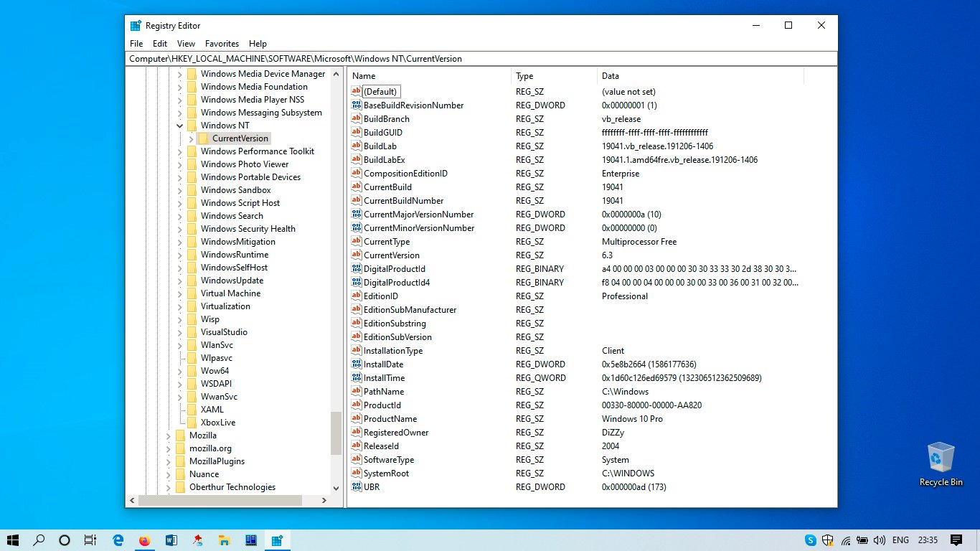Expand the WindowsUpdate tree node
This screenshot has height=551, width=980.
(x=180, y=281)
